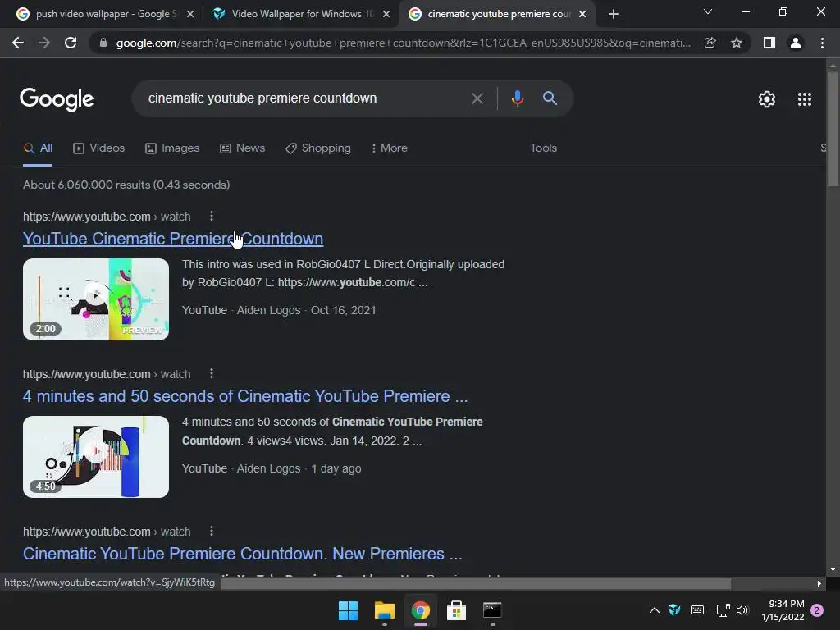Start voice search with the microphone
Image resolution: width=840 pixels, height=630 pixels.
(x=517, y=98)
